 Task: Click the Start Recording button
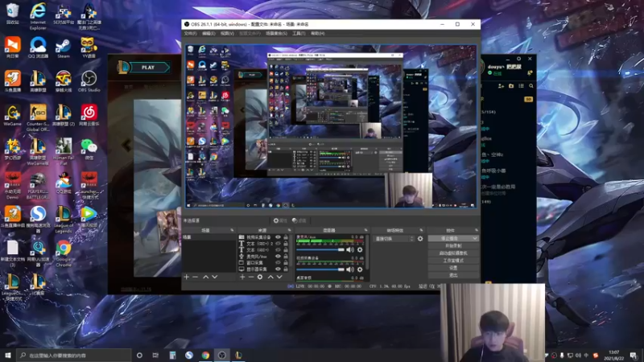453,246
